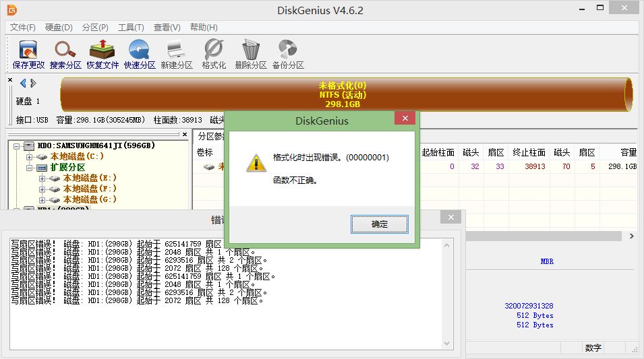The height and width of the screenshot is (359, 644).
Task: Click the 38913 end cylinder cell
Action: coord(535,166)
